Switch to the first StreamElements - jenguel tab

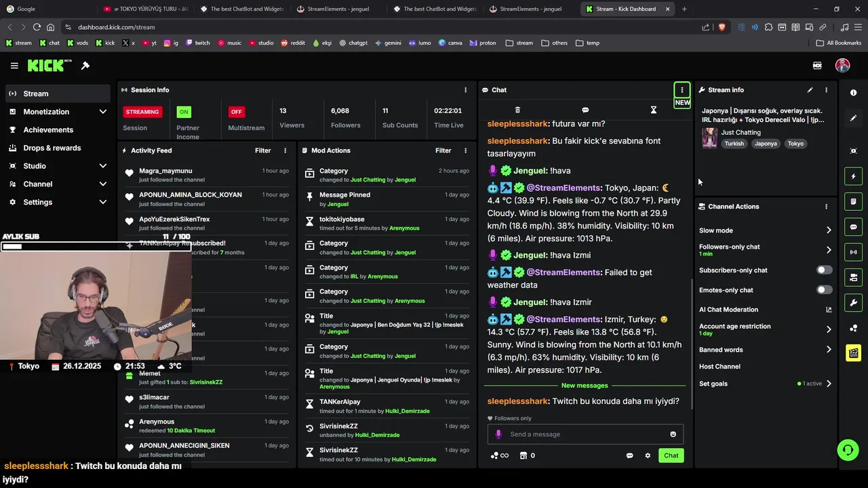[x=339, y=9]
